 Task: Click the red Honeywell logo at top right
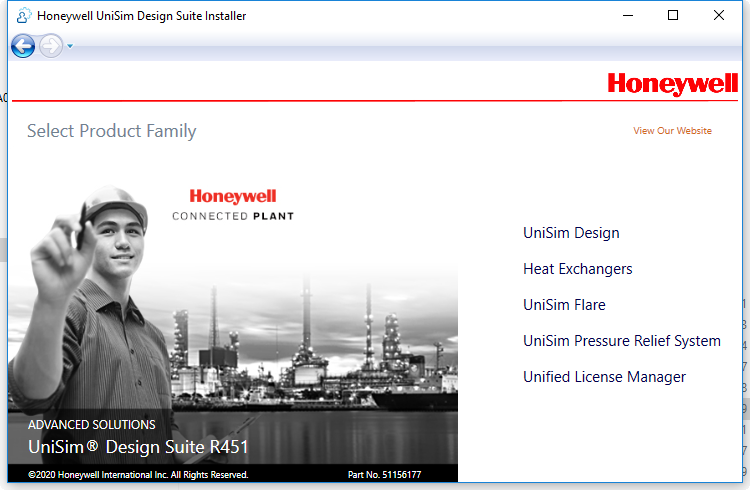click(x=673, y=84)
